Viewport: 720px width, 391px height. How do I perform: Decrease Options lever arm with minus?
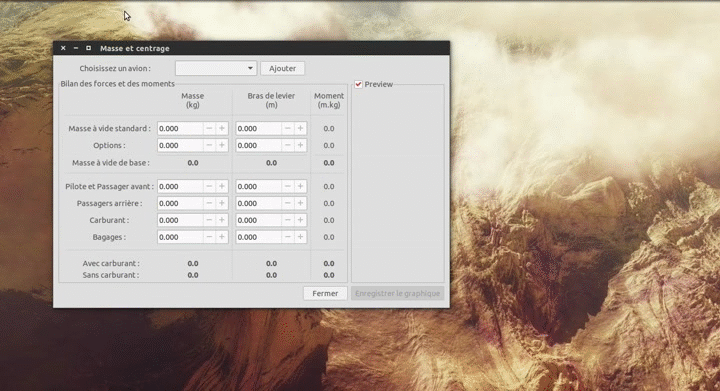(x=288, y=145)
